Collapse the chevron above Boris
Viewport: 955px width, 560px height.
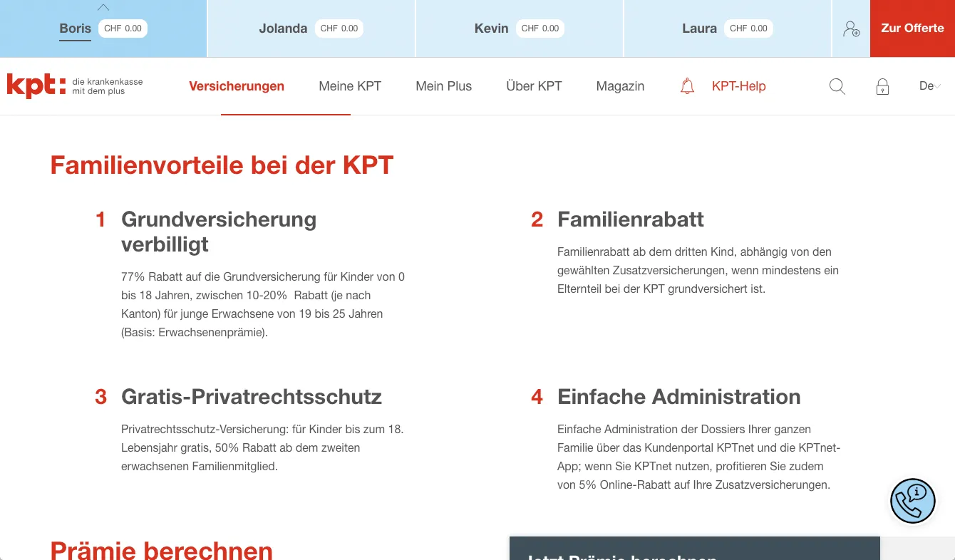(103, 8)
